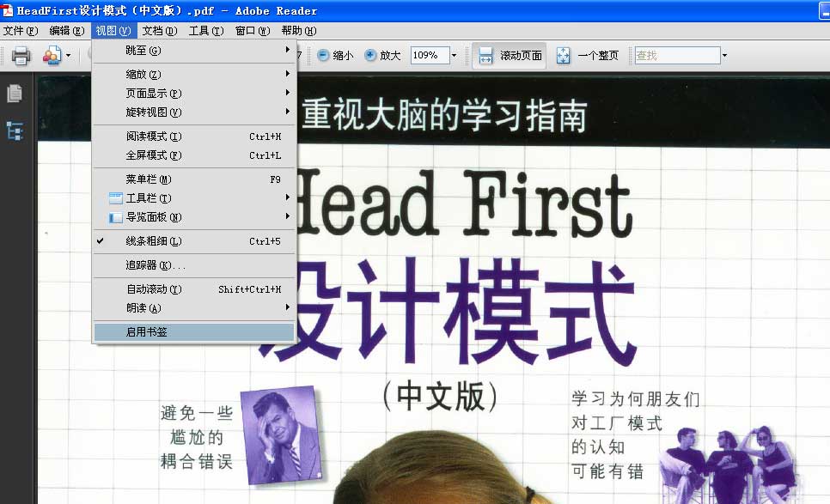Open dropdown arrow beside collaborate icon
The width and height of the screenshot is (830, 504).
(x=68, y=55)
